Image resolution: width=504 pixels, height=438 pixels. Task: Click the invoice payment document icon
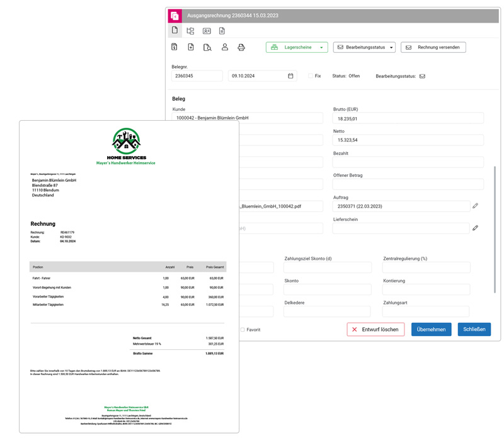[175, 47]
